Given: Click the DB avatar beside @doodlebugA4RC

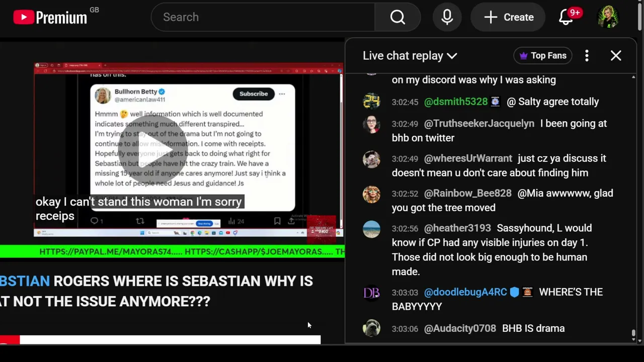Looking at the screenshot, I should pos(371,293).
